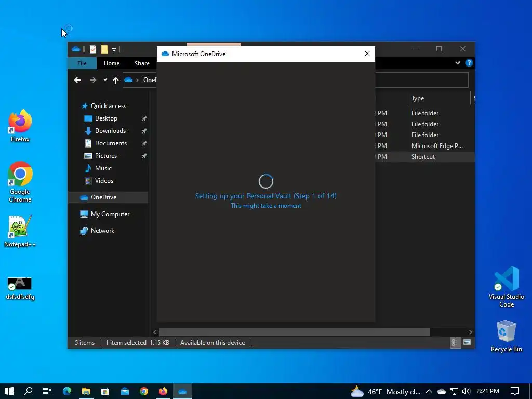Open Visual Studio Code desktop shortcut

point(506,287)
